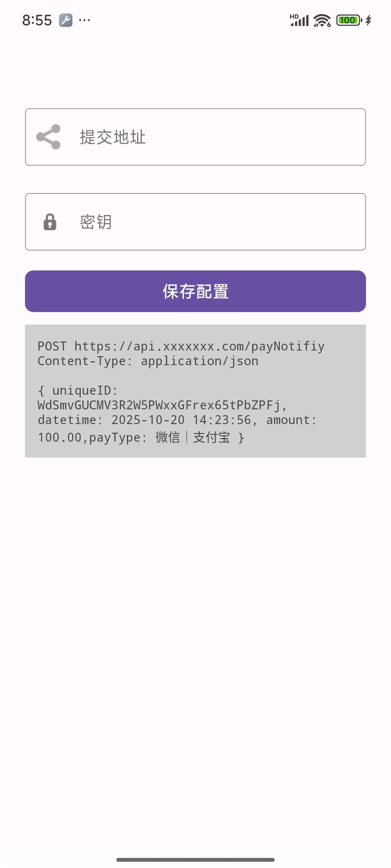Tap the HD signal strength icon

click(x=299, y=20)
